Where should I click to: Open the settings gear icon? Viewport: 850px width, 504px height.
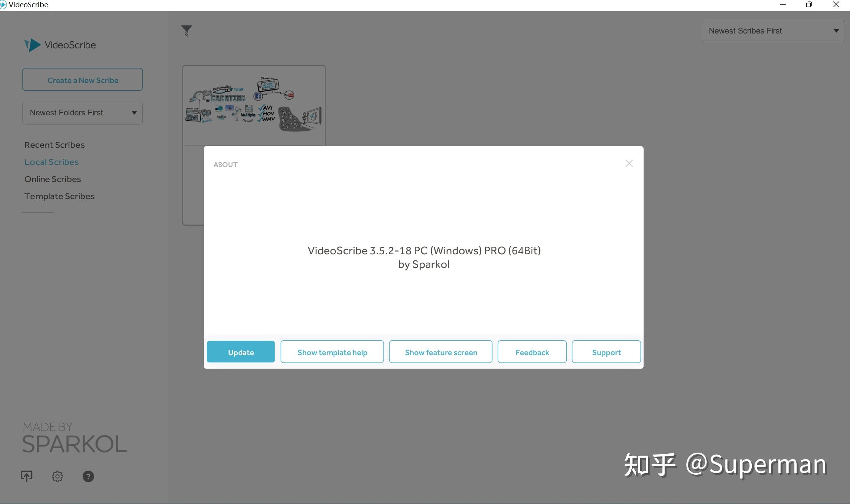(57, 476)
